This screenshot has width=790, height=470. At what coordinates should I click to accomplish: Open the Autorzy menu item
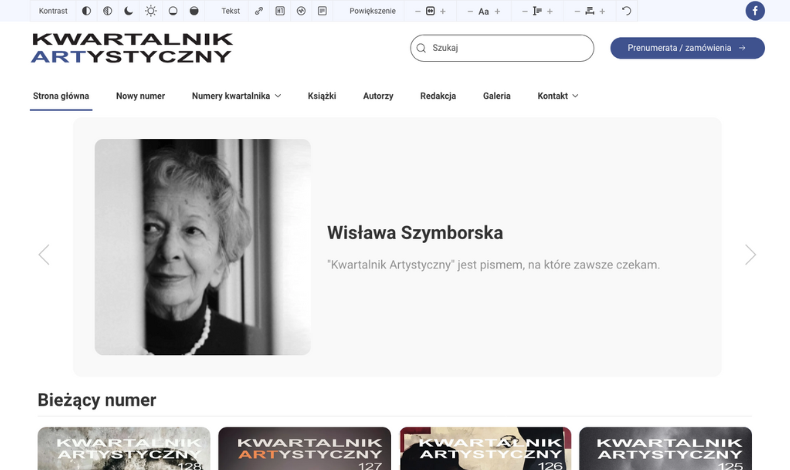[x=378, y=96]
